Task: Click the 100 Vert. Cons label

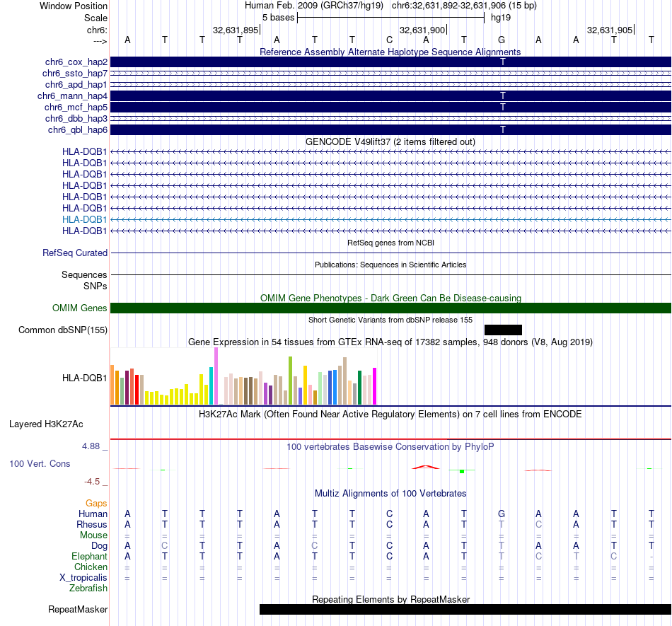Action: pos(40,463)
